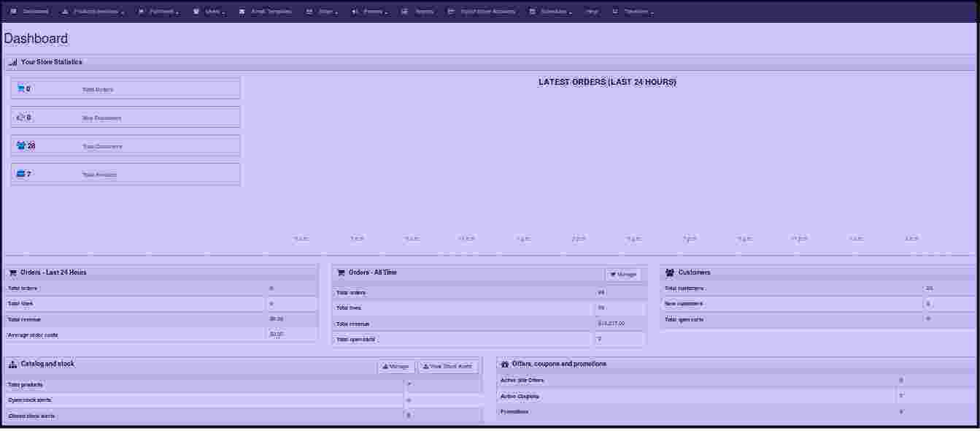Open the Total Customers statistic card
This screenshot has width=980, height=431.
[x=126, y=145]
